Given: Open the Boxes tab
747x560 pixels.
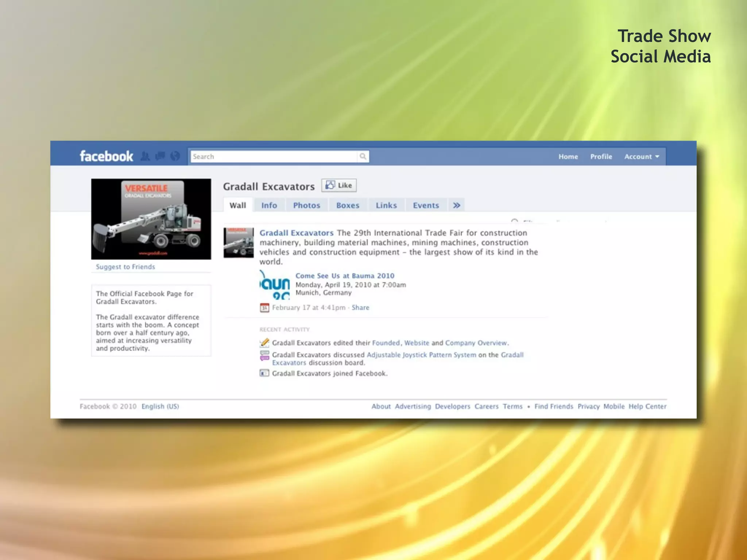Looking at the screenshot, I should click(x=348, y=205).
